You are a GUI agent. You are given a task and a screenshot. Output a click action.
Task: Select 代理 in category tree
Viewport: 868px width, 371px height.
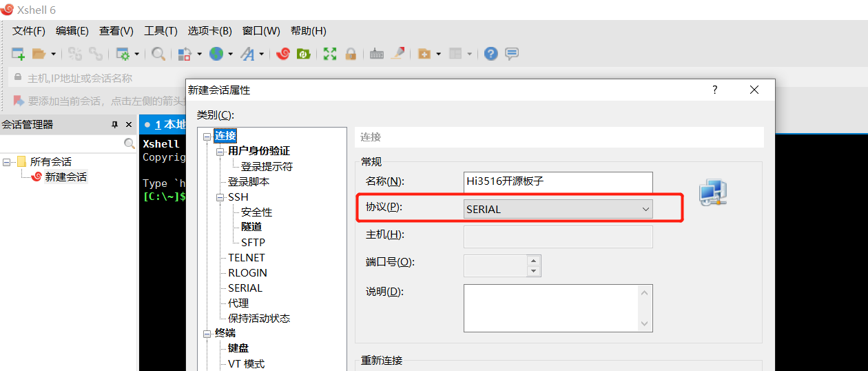pos(238,303)
